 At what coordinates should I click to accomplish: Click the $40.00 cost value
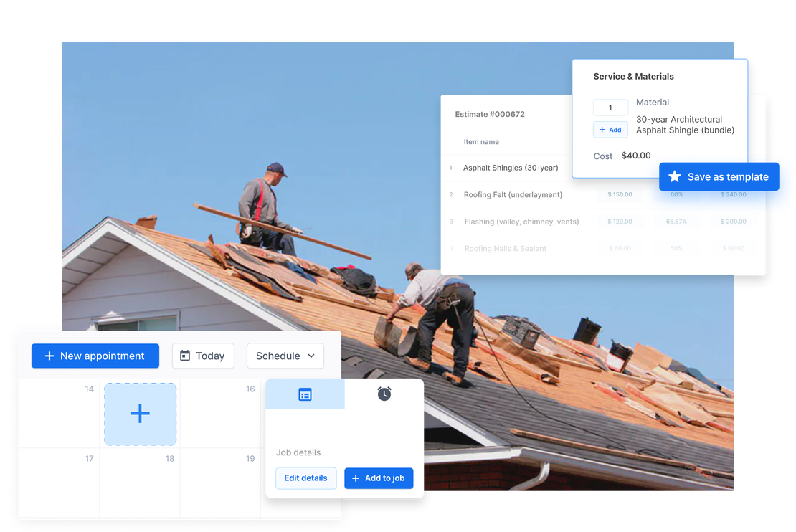click(636, 156)
